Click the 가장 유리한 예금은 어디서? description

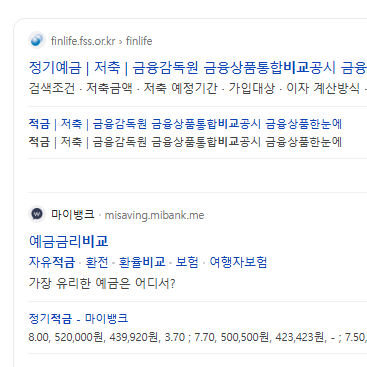[x=102, y=284]
